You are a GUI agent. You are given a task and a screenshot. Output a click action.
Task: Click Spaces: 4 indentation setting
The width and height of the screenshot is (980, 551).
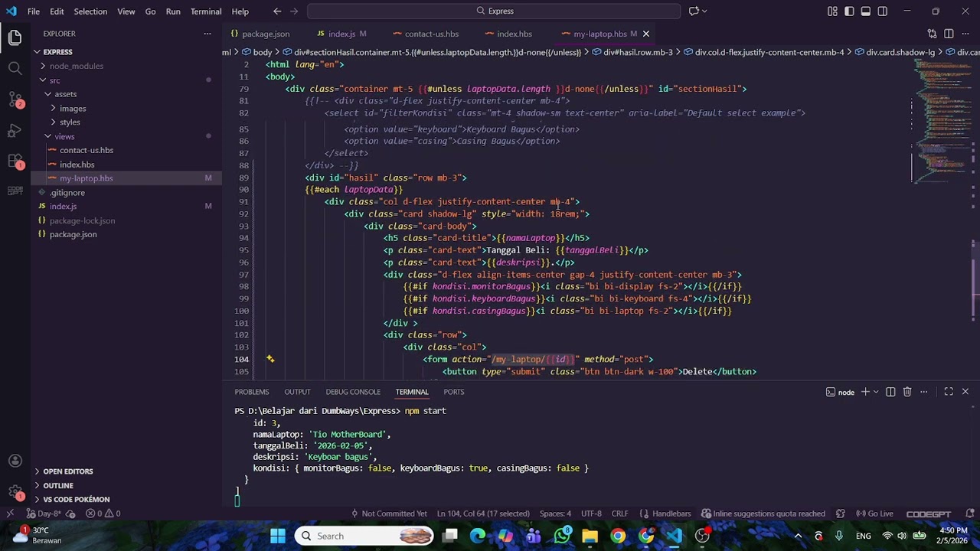click(x=555, y=514)
